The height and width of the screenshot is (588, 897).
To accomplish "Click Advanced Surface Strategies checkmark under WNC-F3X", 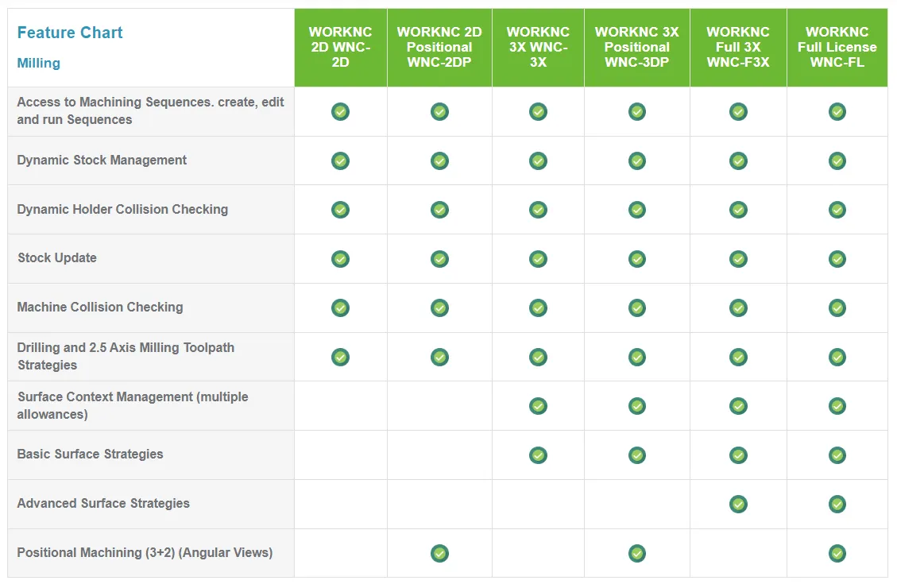I will click(x=738, y=504).
